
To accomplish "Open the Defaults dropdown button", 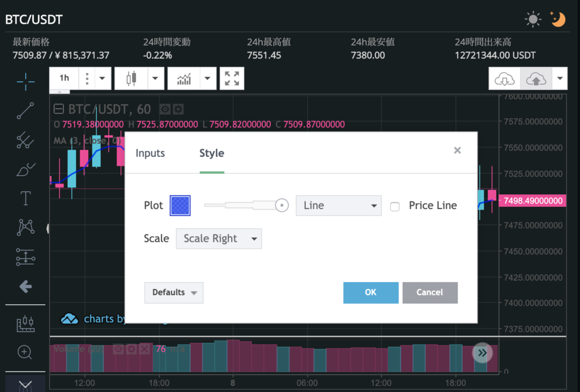I will pos(174,292).
